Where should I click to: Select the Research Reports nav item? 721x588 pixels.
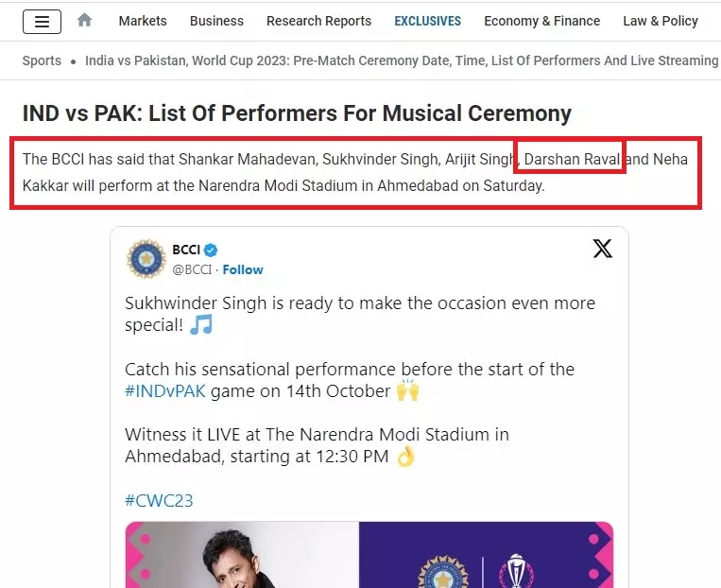pos(318,21)
